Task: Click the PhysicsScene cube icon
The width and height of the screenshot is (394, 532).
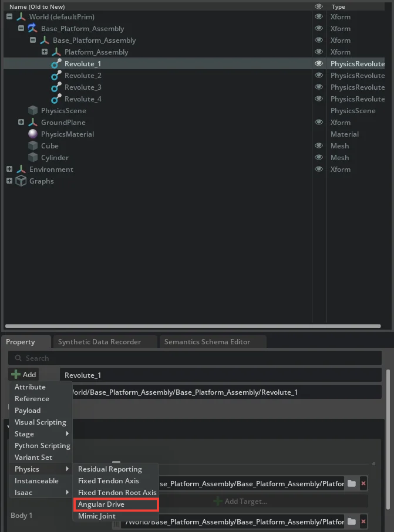Action: [33, 111]
